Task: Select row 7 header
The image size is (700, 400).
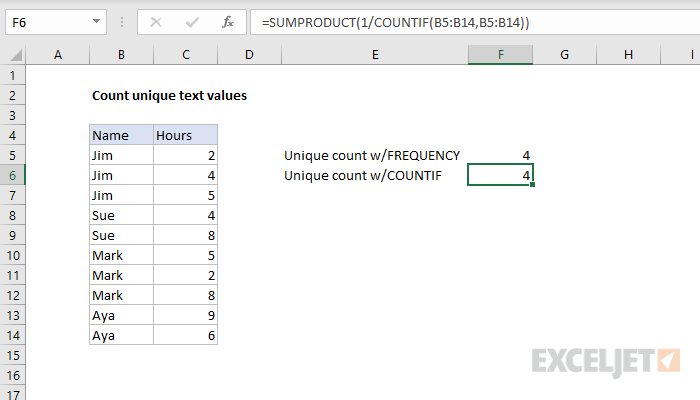Action: (x=12, y=195)
